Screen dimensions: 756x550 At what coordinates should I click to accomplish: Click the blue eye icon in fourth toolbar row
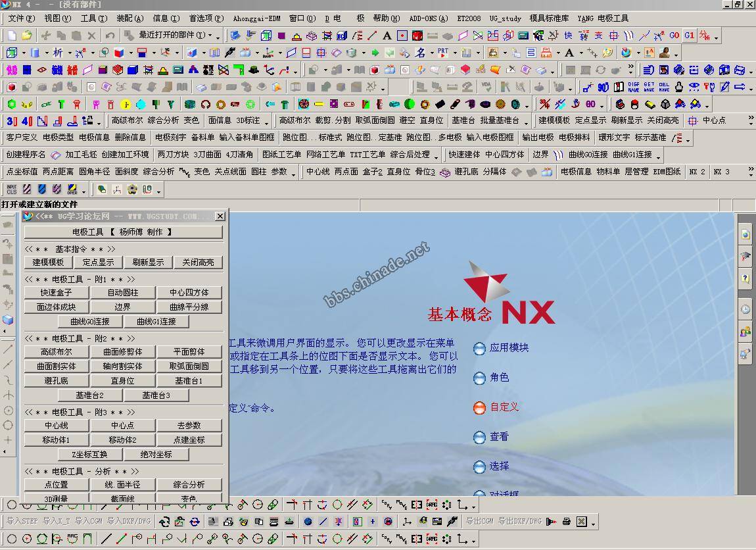[694, 87]
